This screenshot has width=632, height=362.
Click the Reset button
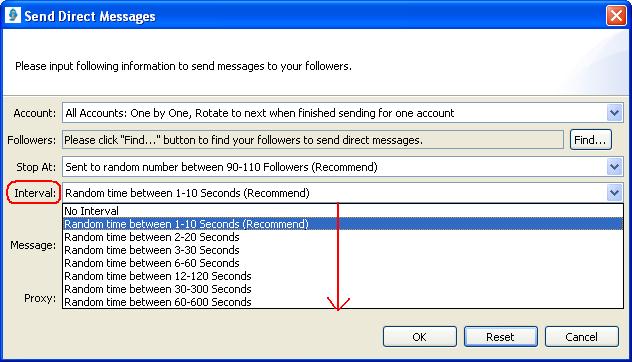pyautogui.click(x=501, y=337)
